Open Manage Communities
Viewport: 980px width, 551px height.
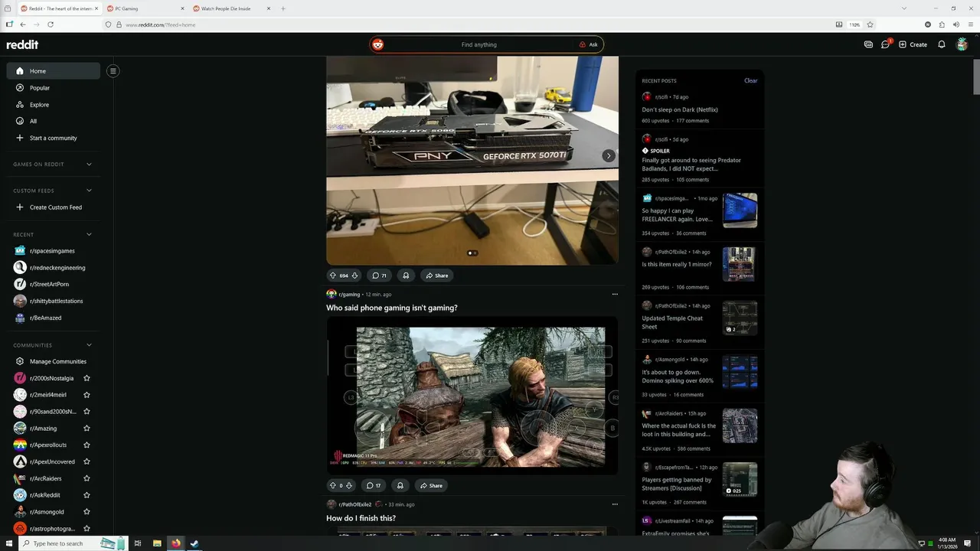[x=54, y=361]
